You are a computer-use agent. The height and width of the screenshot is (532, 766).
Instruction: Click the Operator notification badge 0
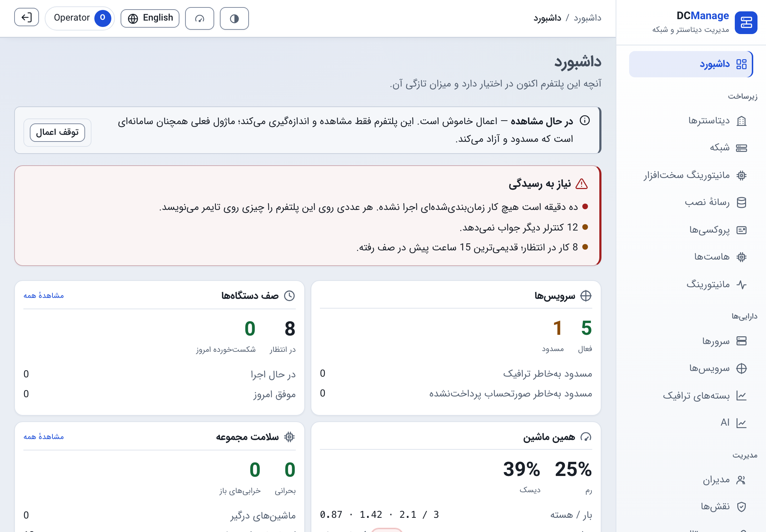[x=102, y=18]
